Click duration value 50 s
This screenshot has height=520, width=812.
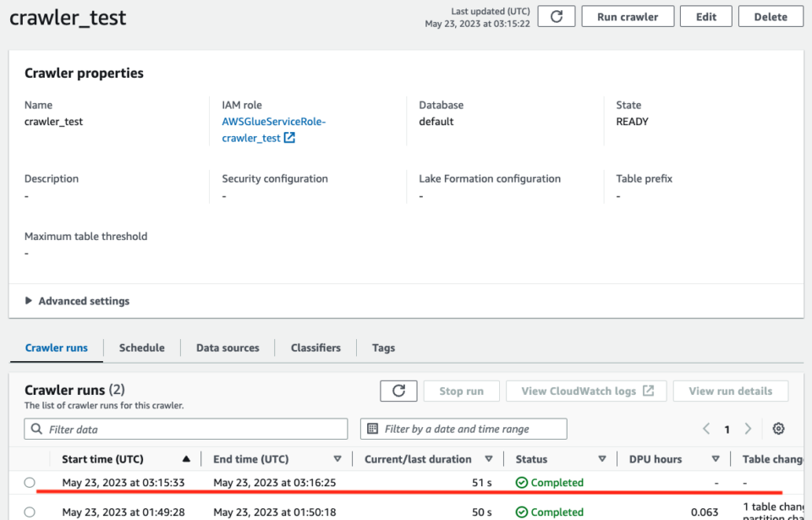pyautogui.click(x=481, y=512)
